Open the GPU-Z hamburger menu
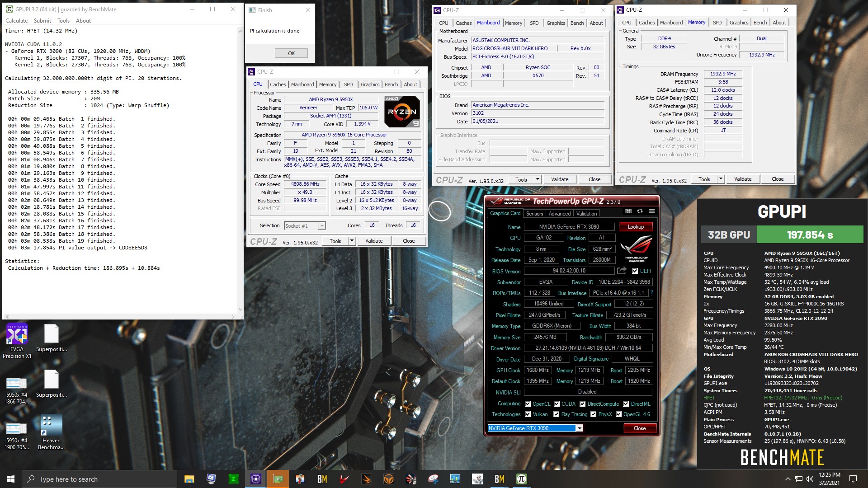 pos(651,211)
